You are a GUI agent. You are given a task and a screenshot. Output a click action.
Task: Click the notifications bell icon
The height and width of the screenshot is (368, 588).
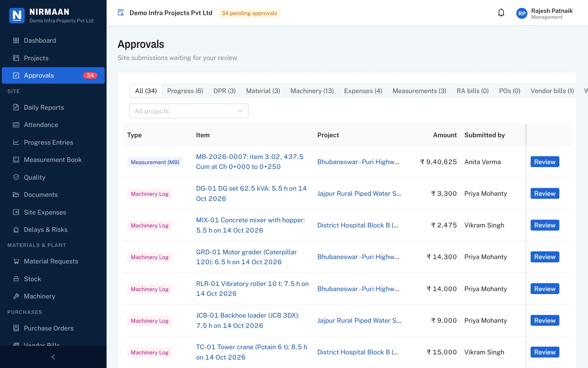501,13
